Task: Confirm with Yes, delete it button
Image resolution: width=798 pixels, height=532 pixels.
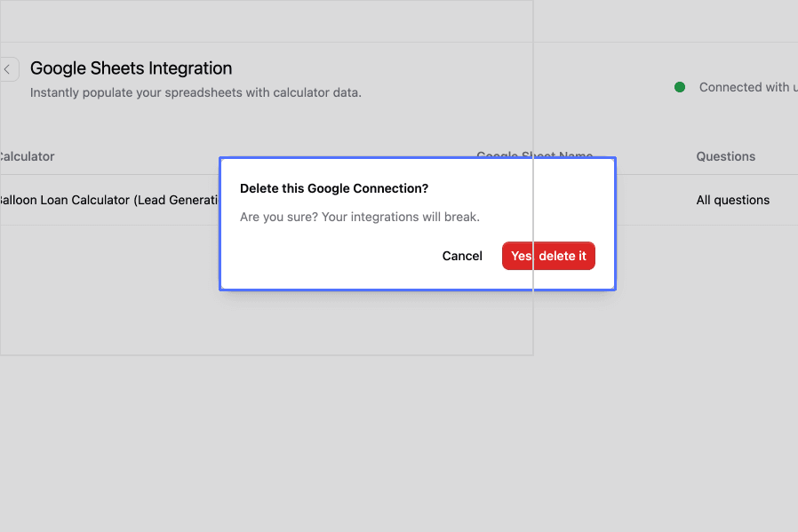Action: click(x=548, y=256)
